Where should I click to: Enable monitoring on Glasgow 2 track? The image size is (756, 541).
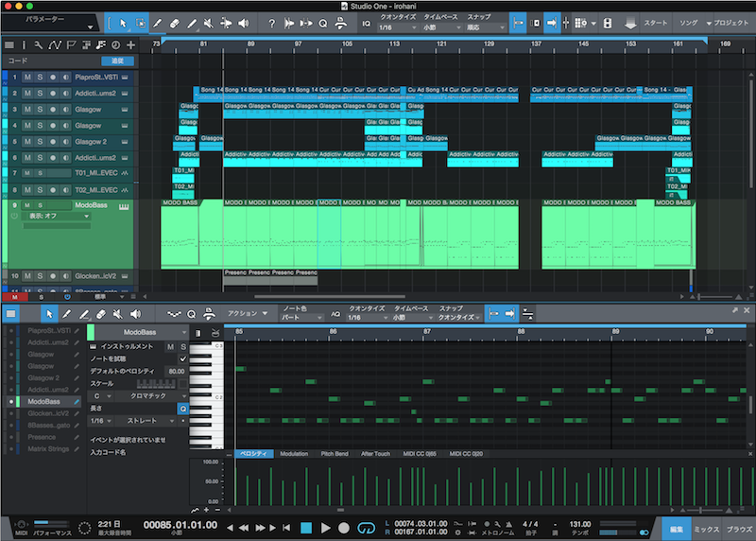(x=65, y=142)
